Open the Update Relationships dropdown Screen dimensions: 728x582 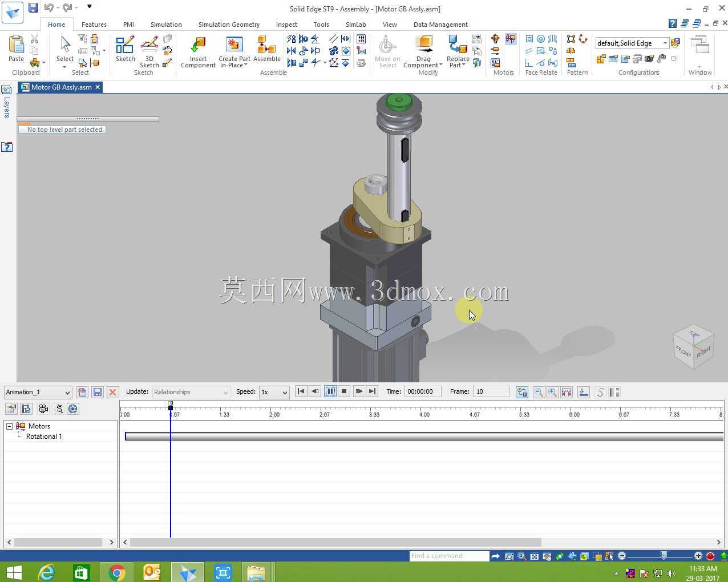coord(225,393)
